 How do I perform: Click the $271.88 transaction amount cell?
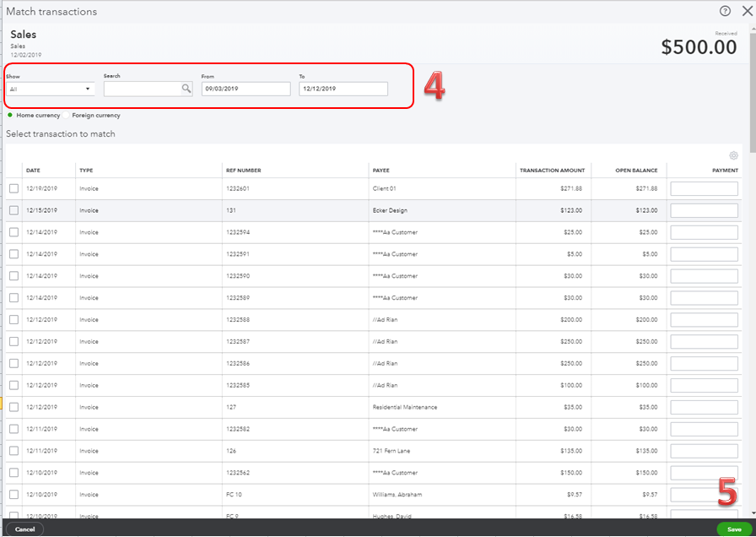pyautogui.click(x=571, y=188)
